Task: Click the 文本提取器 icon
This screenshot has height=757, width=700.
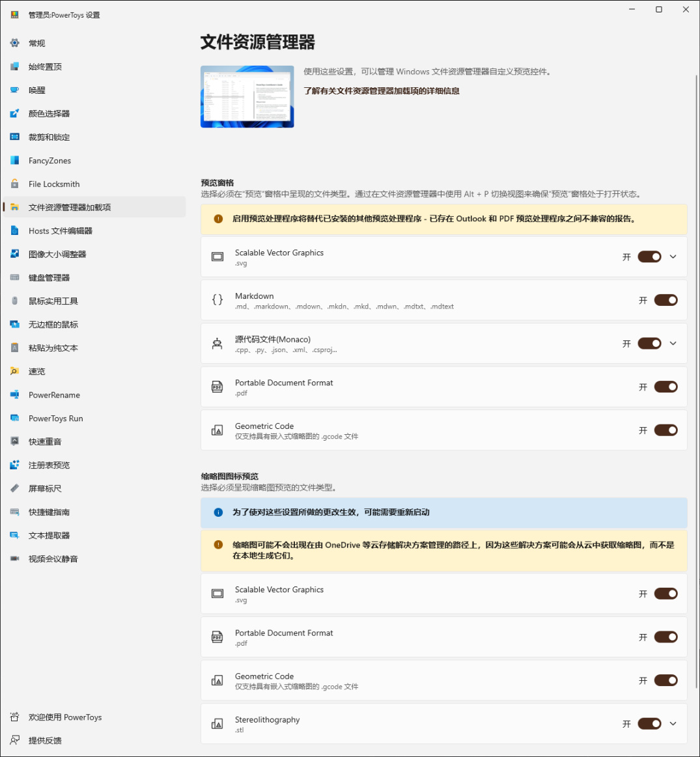Action: click(14, 535)
